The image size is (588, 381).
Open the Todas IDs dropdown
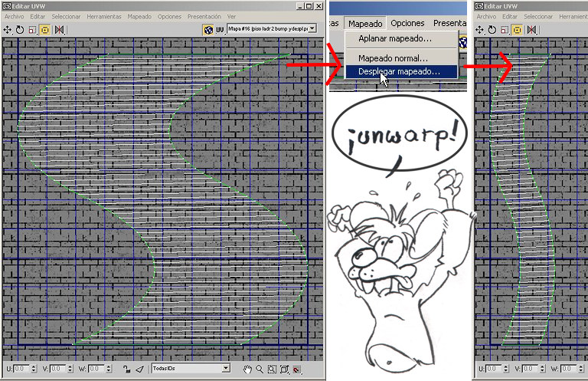(191, 368)
